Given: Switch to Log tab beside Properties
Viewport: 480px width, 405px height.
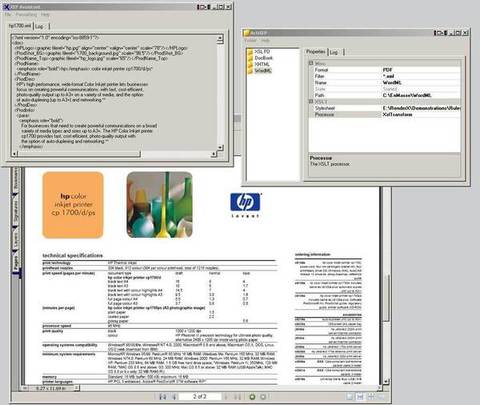Looking at the screenshot, I should click(334, 52).
